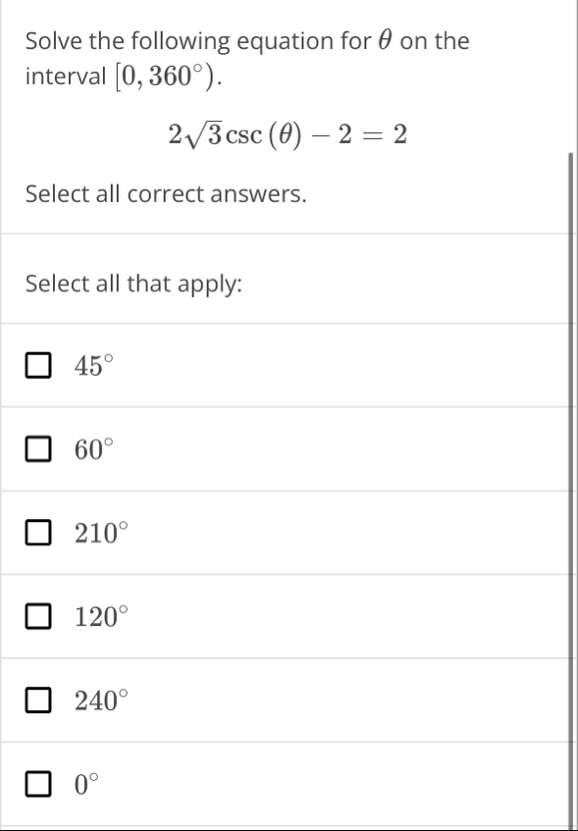Check the 0° answer checkbox
Image resolution: width=578 pixels, height=831 pixels.
36,785
